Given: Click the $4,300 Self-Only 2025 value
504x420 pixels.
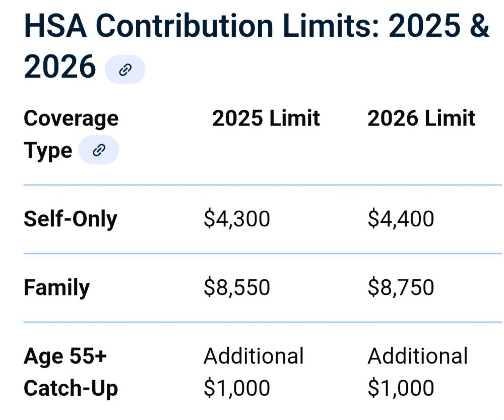Looking at the screenshot, I should (x=236, y=219).
